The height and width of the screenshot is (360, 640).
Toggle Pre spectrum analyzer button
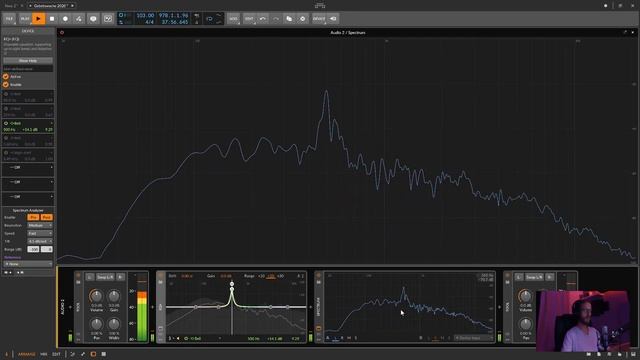(x=33, y=217)
